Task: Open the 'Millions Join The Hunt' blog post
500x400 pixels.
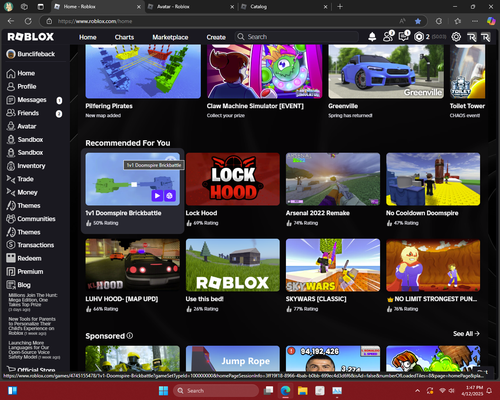Action: click(x=33, y=302)
